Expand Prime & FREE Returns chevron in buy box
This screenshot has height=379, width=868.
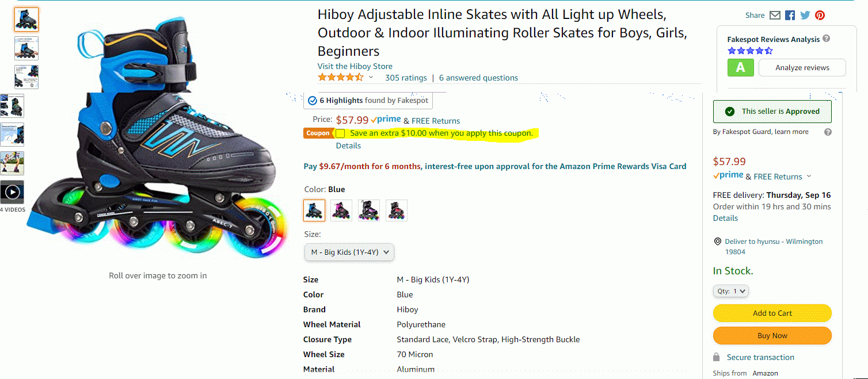(809, 177)
